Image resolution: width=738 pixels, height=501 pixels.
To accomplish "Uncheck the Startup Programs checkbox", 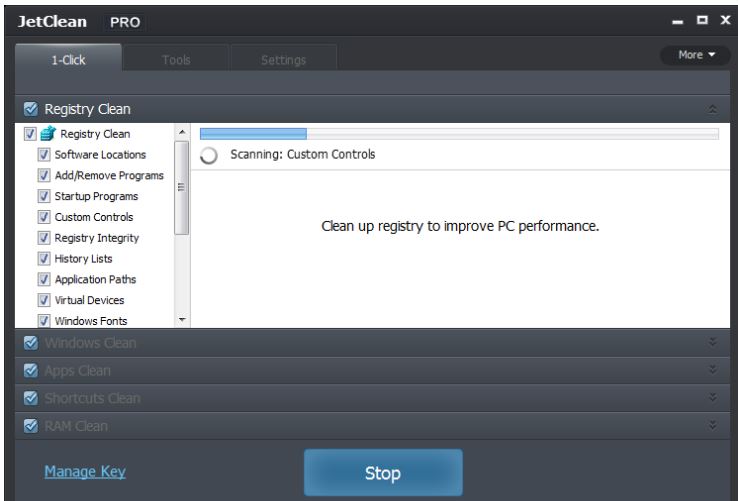I will pos(44,196).
